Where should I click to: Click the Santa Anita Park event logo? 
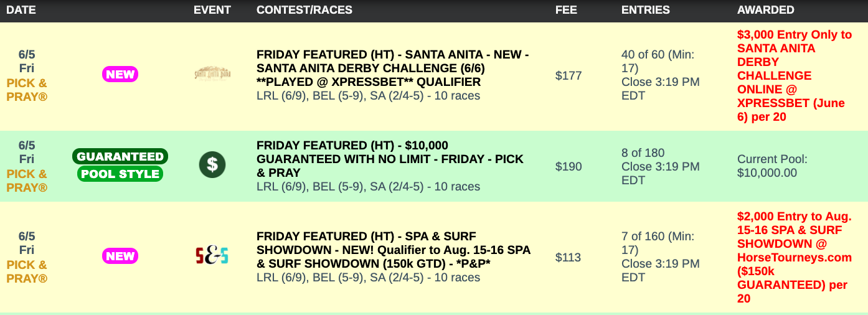pos(212,75)
